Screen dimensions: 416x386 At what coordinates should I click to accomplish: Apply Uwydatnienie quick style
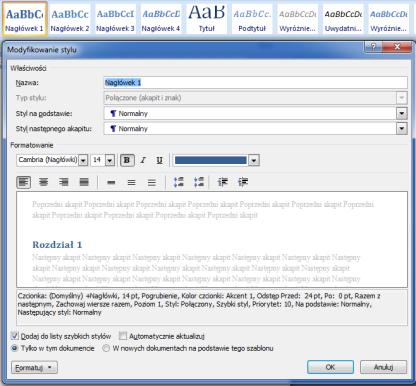click(x=343, y=19)
